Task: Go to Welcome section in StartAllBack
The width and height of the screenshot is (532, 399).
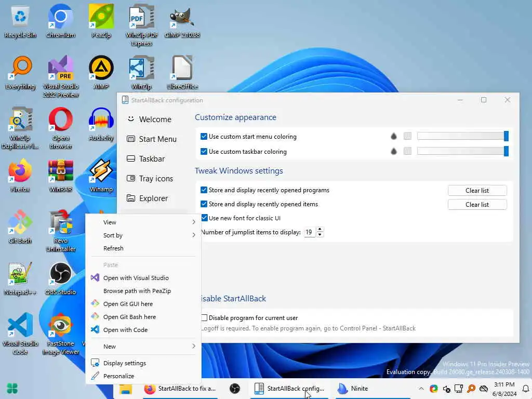Action: tap(155, 119)
